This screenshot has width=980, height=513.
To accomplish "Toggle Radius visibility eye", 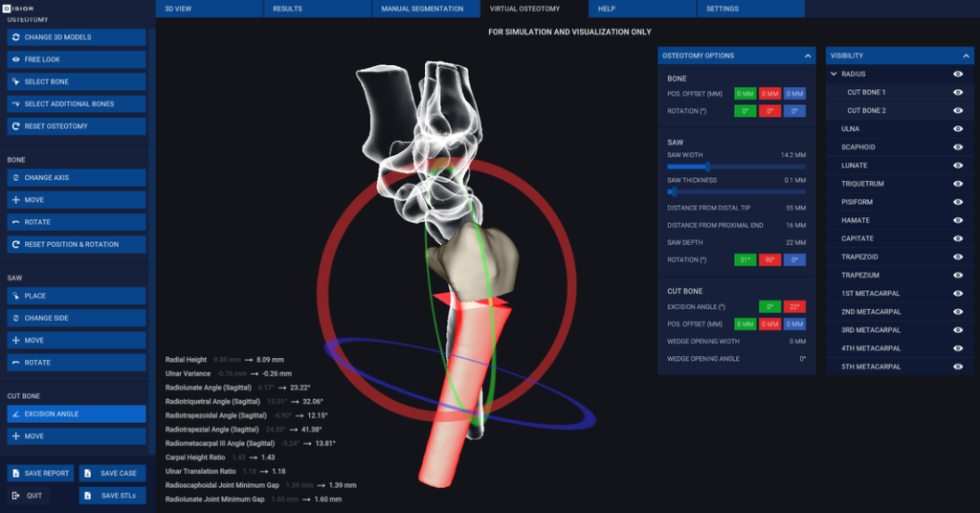I will click(x=958, y=74).
